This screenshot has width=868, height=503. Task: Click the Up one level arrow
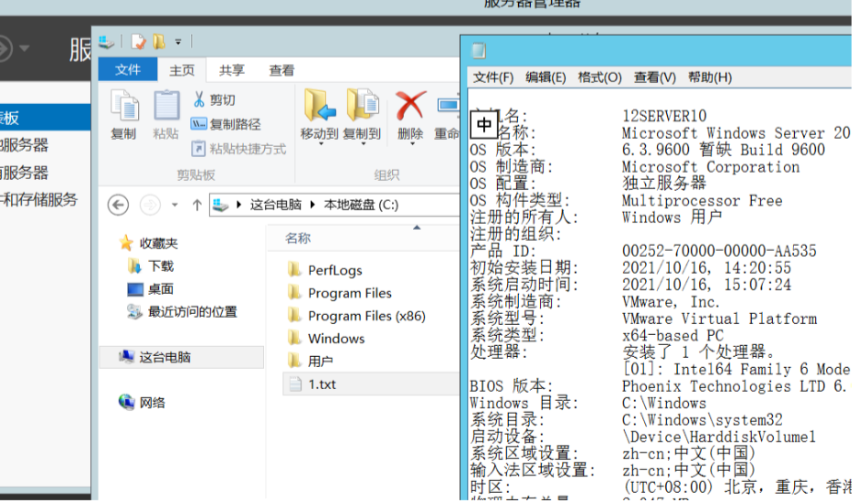196,205
